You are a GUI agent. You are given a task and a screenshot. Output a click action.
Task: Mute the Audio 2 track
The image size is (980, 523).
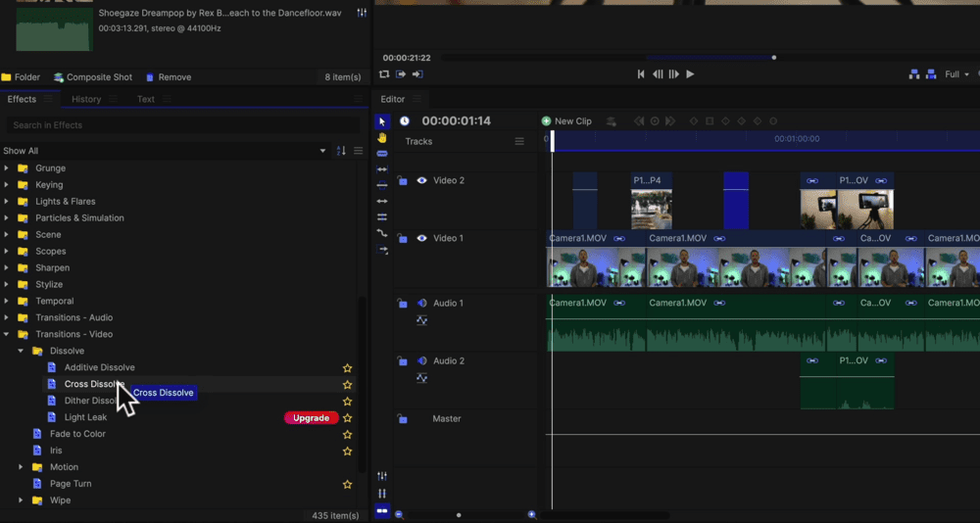421,361
